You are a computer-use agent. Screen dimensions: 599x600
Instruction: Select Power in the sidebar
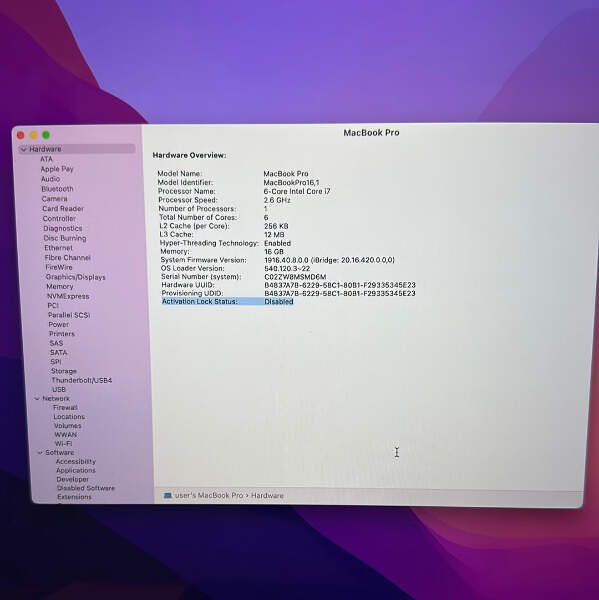pos(59,324)
